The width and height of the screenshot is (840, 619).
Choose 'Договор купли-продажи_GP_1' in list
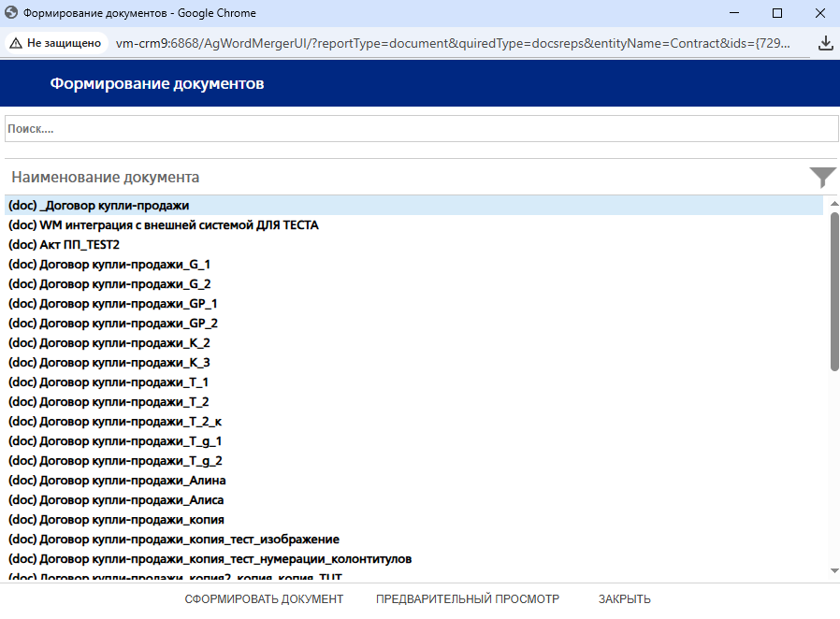(112, 304)
